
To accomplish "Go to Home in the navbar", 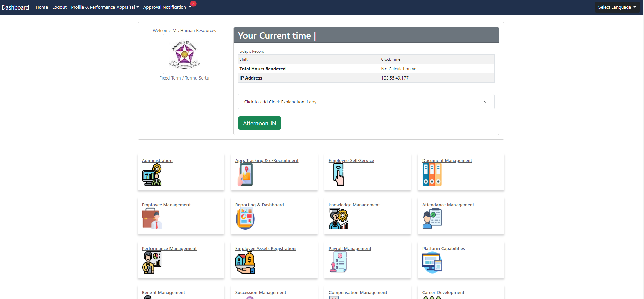I will tap(42, 7).
